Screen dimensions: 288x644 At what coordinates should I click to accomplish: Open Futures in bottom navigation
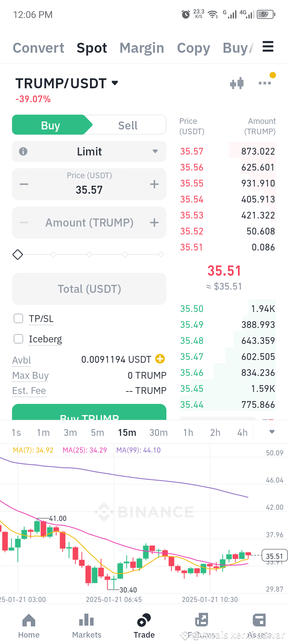pyautogui.click(x=201, y=626)
